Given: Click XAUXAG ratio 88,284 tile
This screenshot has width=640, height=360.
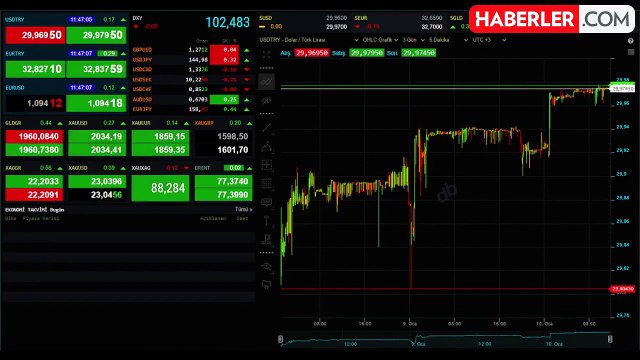Looking at the screenshot, I should (160, 188).
